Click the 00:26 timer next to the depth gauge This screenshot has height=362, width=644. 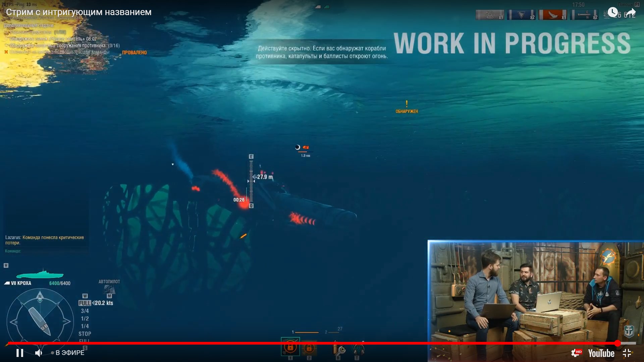239,200
